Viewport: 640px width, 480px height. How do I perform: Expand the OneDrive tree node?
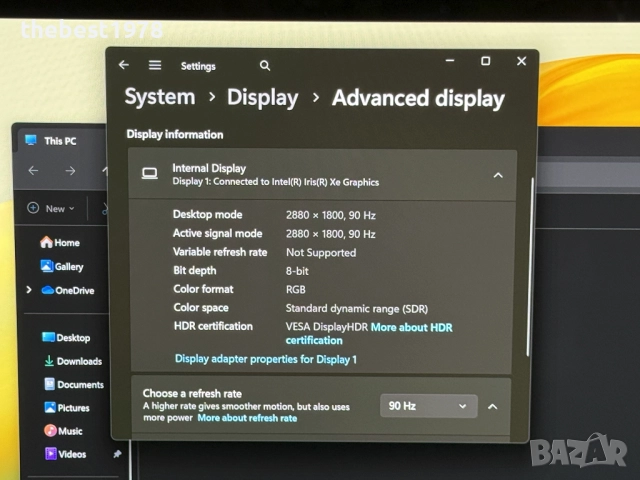click(28, 291)
